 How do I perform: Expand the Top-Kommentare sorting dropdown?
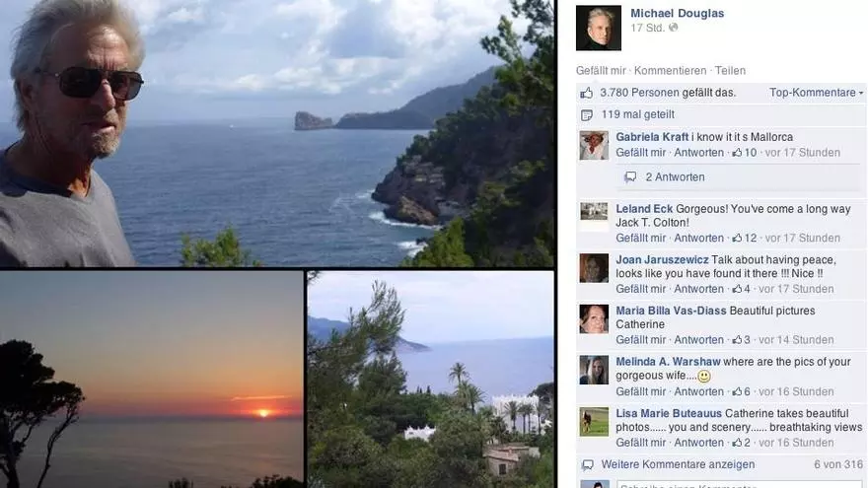coord(816,93)
